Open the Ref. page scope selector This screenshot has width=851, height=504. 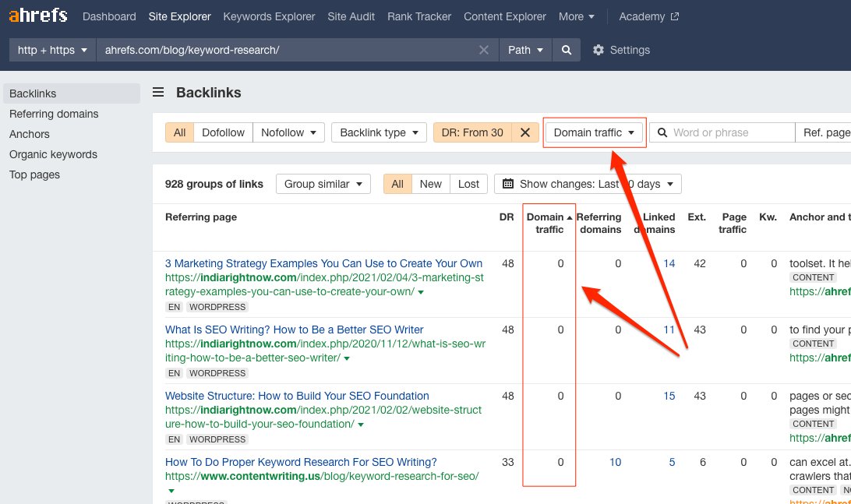(824, 132)
